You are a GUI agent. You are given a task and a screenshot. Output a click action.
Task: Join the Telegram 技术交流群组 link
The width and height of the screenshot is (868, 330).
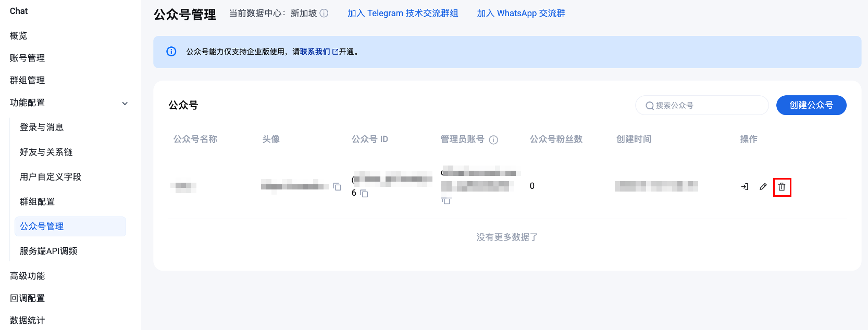[403, 13]
